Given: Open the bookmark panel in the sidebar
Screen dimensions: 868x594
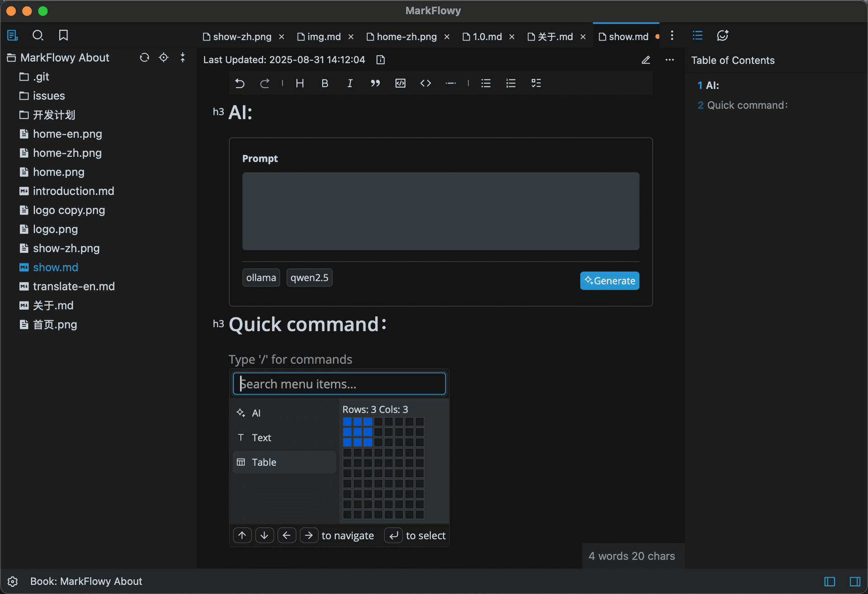Looking at the screenshot, I should tap(63, 35).
